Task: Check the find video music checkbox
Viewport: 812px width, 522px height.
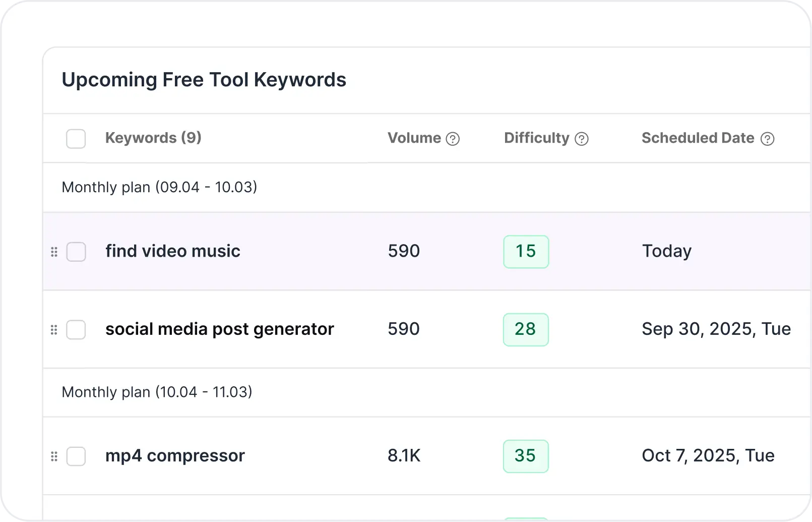Action: click(x=77, y=252)
